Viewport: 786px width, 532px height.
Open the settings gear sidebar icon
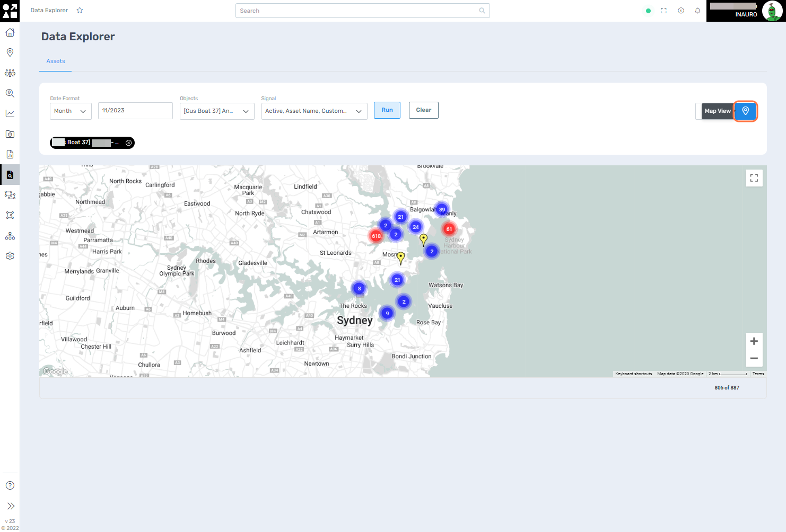(x=10, y=256)
